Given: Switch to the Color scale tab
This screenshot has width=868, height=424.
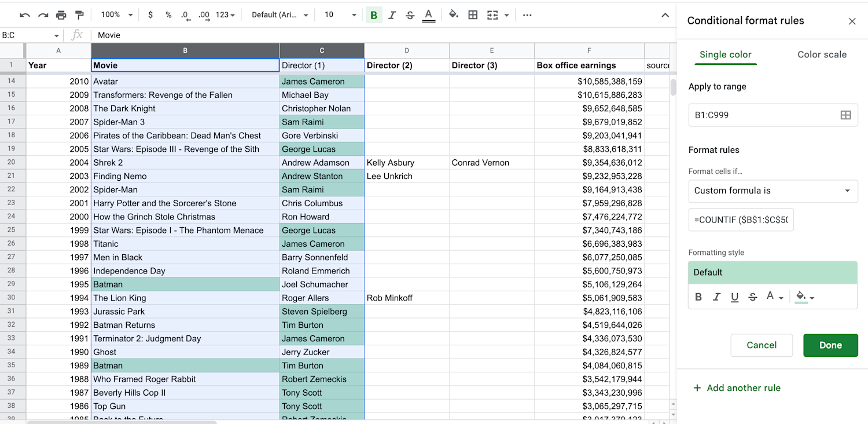Looking at the screenshot, I should (822, 54).
